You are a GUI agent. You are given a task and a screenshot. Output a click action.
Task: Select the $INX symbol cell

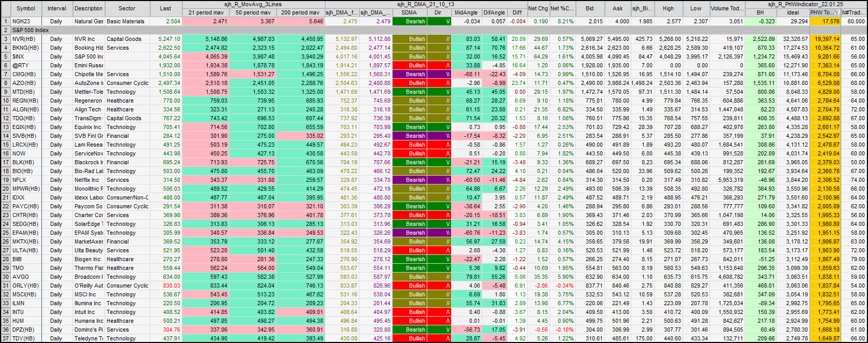[x=26, y=56]
